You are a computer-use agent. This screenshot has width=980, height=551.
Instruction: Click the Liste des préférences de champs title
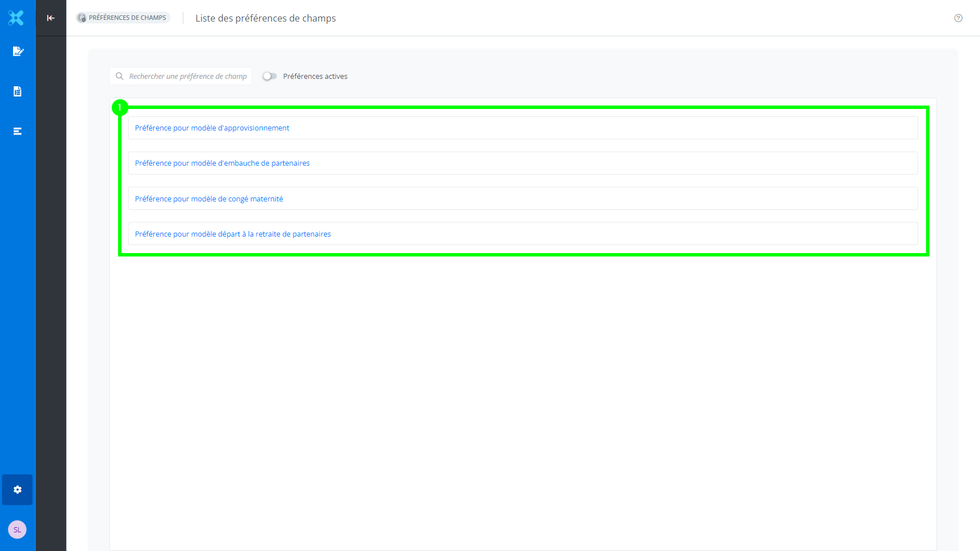tap(266, 18)
